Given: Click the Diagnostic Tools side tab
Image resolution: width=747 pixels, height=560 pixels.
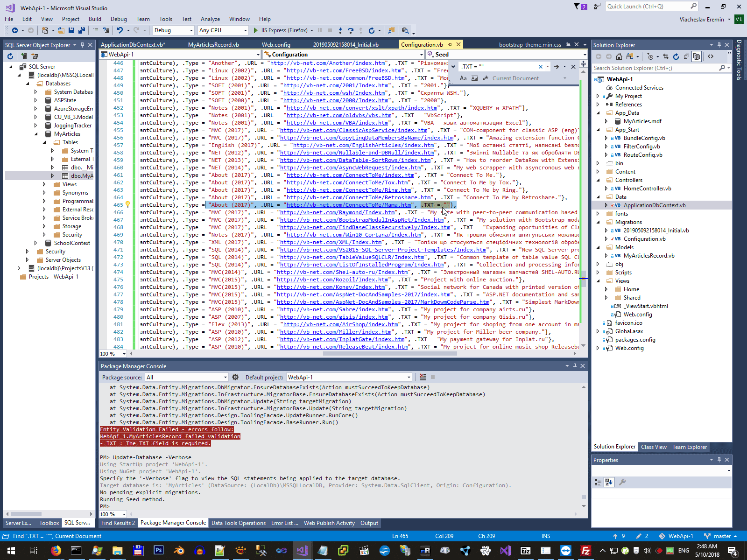Looking at the screenshot, I should click(739, 60).
